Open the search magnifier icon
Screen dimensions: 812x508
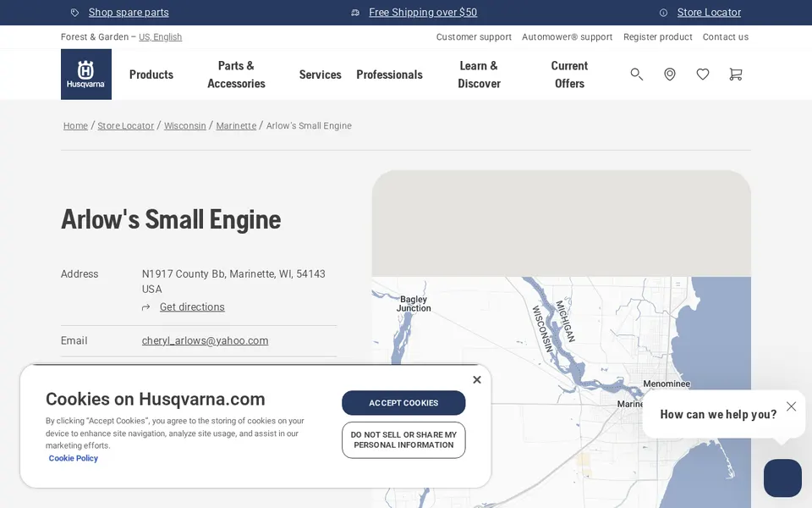tap(636, 75)
